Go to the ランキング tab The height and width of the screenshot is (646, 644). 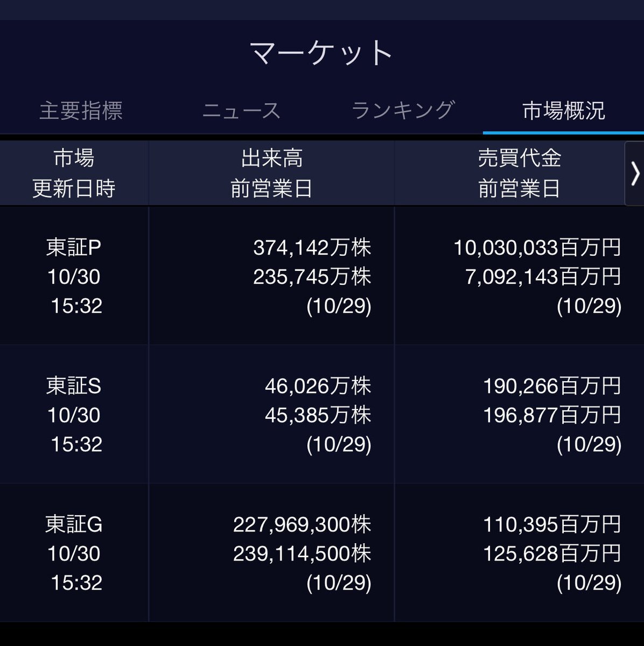(403, 111)
